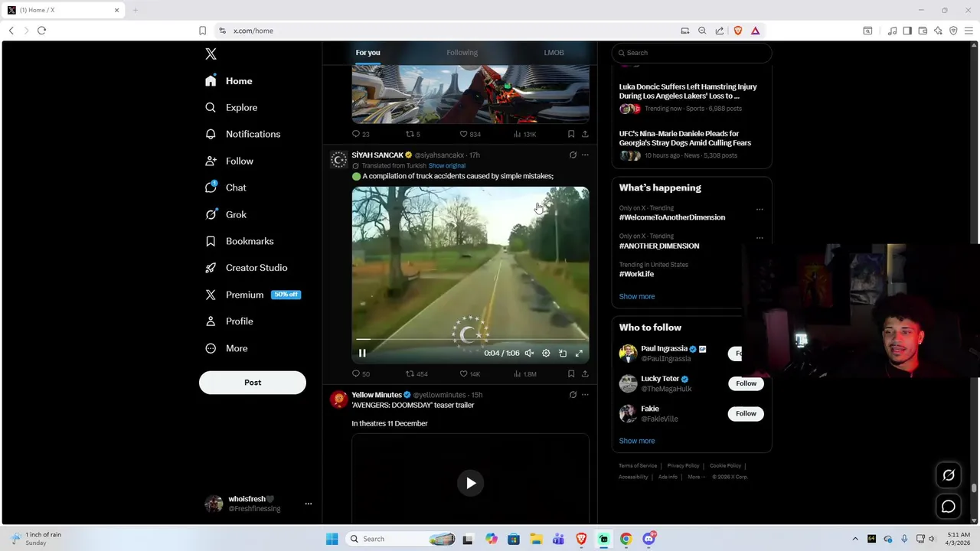Screen dimensions: 980x551
Task: Open Premium 50% off offer
Action: (253, 295)
